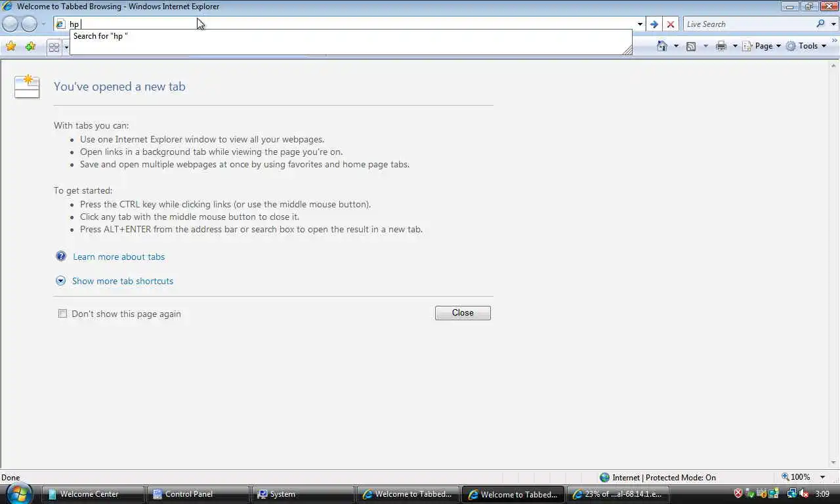Image resolution: width=840 pixels, height=504 pixels.
Task: Switch to first 'Welcome to Tabbed...' taskbar button
Action: [408, 494]
